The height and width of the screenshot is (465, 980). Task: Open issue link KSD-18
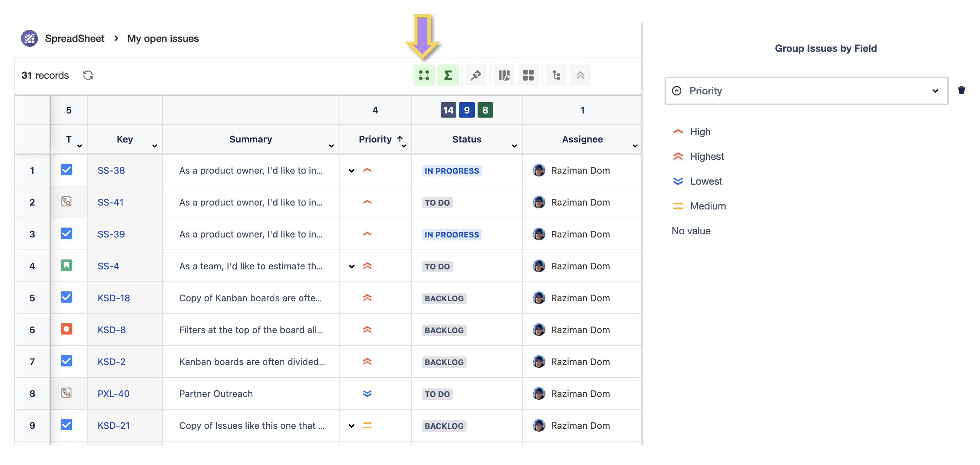(x=113, y=298)
